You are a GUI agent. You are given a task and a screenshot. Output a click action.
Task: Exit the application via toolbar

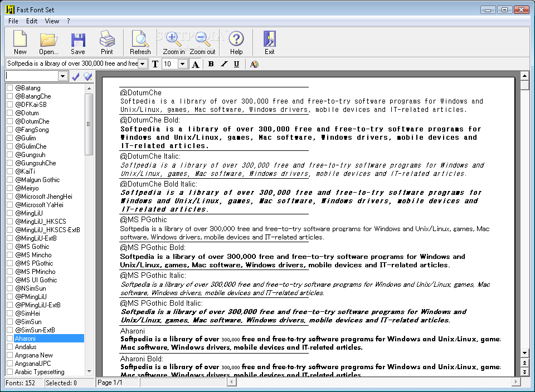coord(269,42)
